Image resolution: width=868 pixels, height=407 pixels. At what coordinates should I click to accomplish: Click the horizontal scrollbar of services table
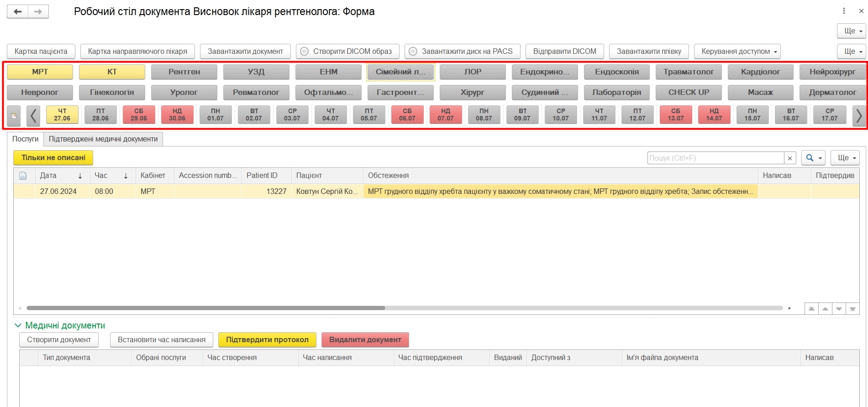coord(205,308)
